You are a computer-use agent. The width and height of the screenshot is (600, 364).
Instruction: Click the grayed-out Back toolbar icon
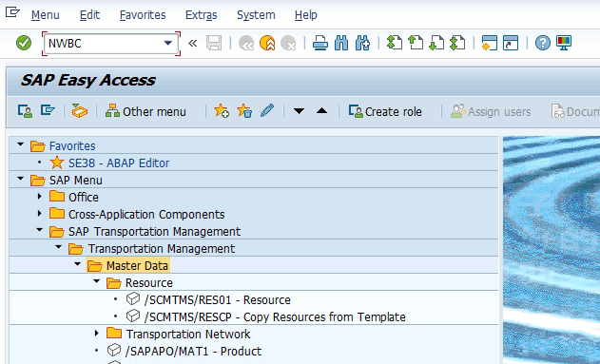coord(246,43)
